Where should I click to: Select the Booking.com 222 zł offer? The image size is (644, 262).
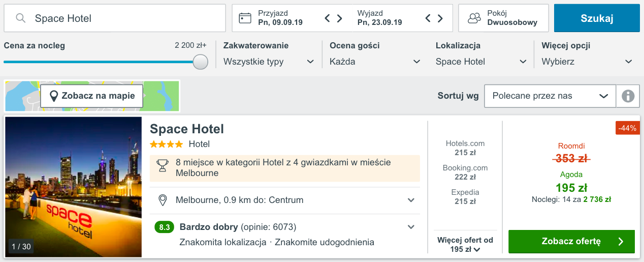click(465, 172)
